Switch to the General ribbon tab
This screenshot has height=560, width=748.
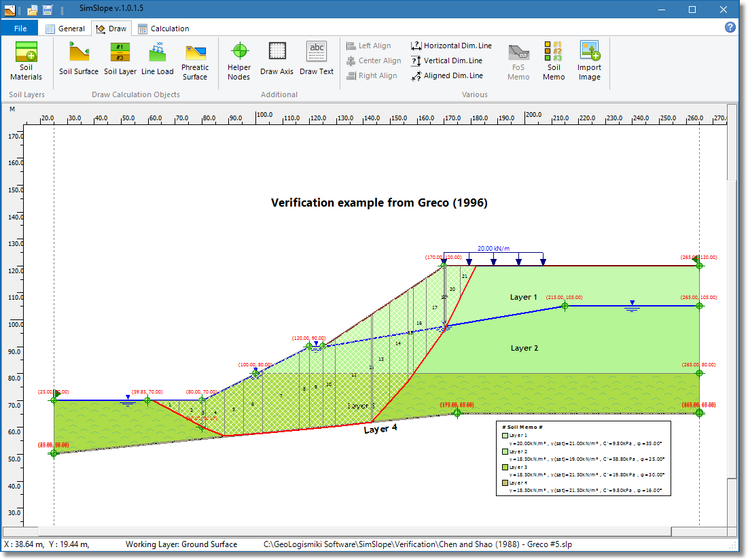tap(65, 29)
